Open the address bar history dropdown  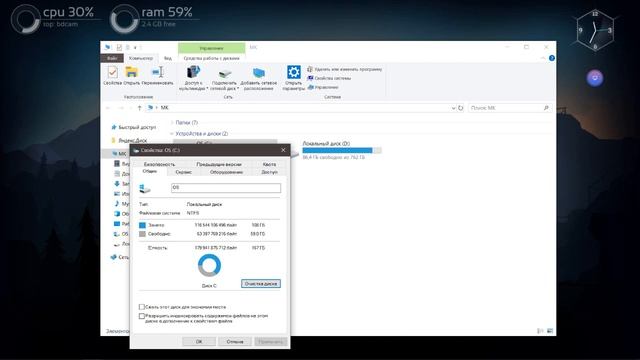point(453,108)
